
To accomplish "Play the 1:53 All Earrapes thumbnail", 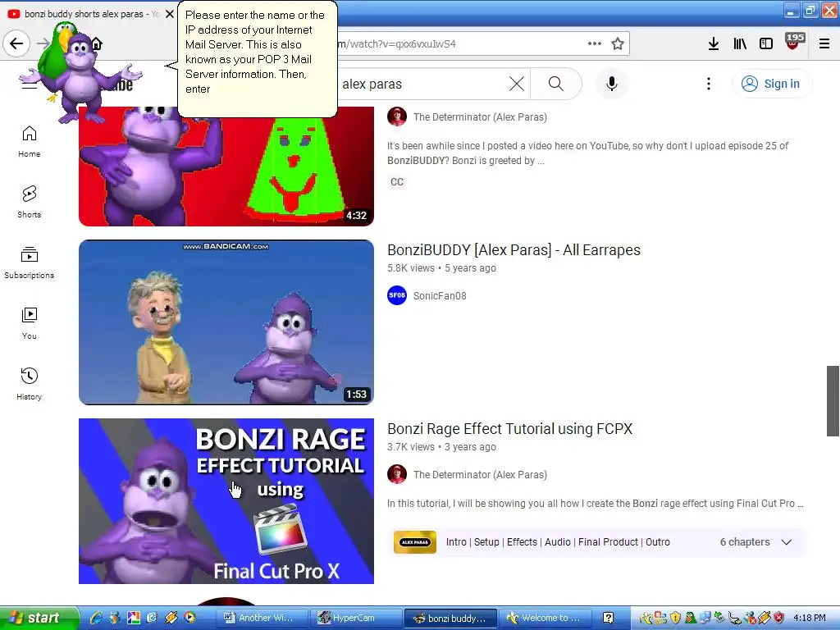I will click(226, 322).
